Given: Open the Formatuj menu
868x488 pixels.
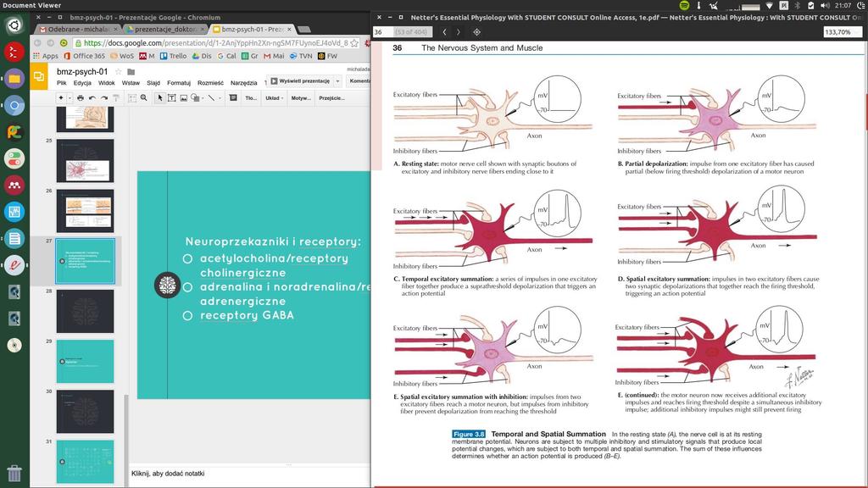Looking at the screenshot, I should point(179,83).
